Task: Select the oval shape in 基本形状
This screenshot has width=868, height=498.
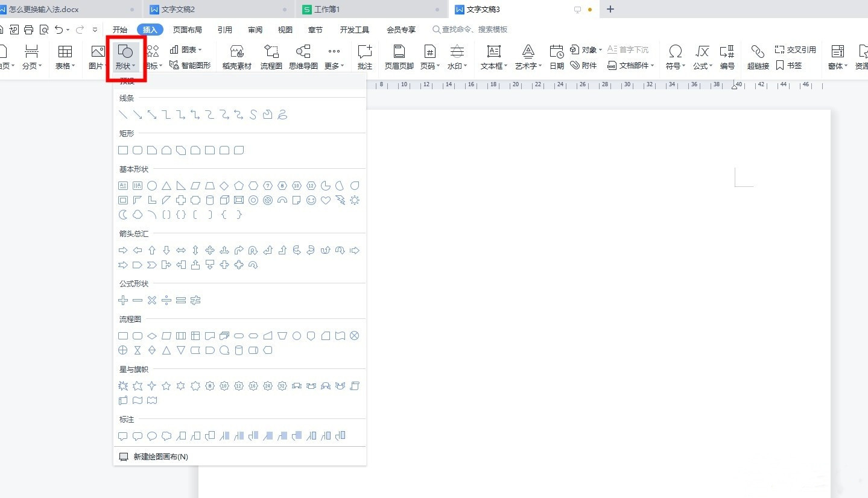Action: pos(152,186)
